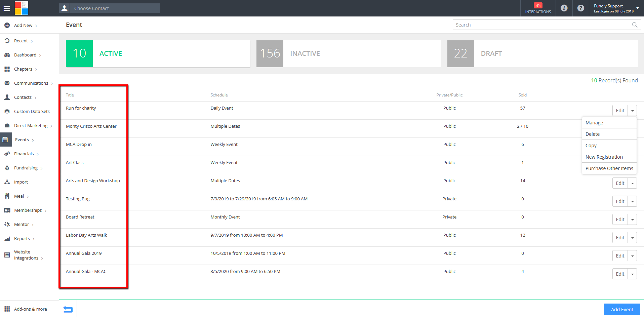Screen dimensions: 644x317
Task: Open the Interactions notifications counter
Action: point(538,8)
